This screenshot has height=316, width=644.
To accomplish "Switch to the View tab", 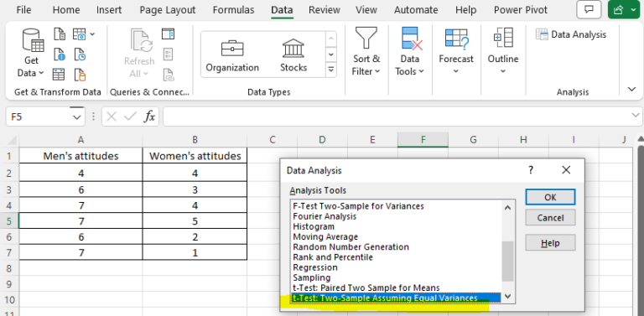I will (x=366, y=10).
